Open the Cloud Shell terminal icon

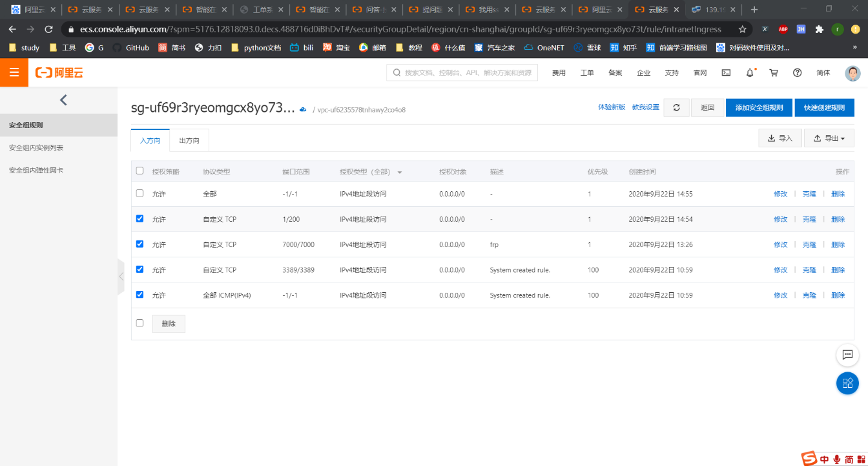(726, 73)
